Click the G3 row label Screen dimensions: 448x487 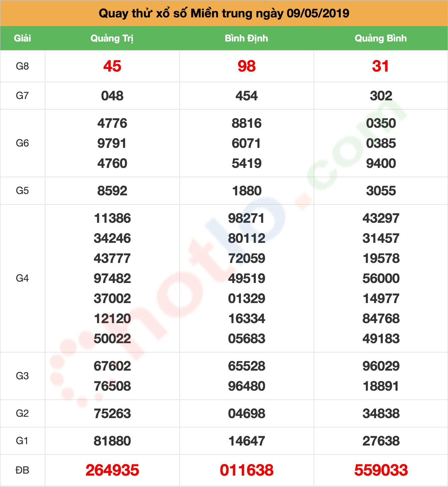click(x=22, y=376)
